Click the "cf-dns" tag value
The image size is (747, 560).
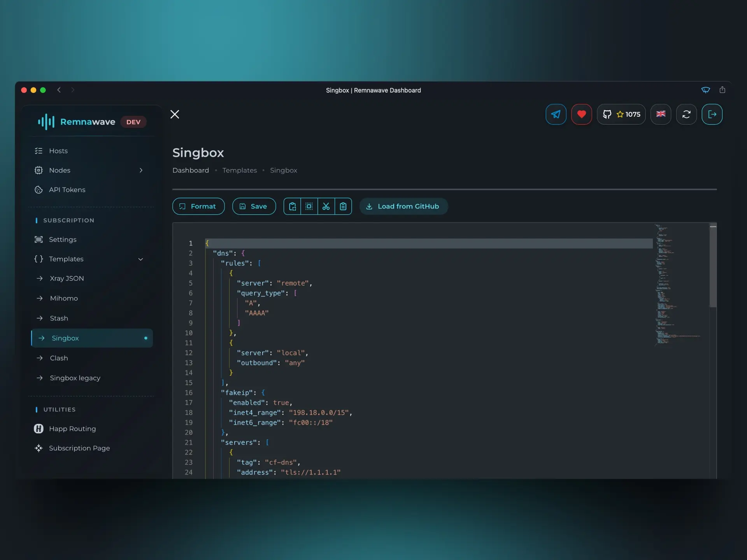281,462
